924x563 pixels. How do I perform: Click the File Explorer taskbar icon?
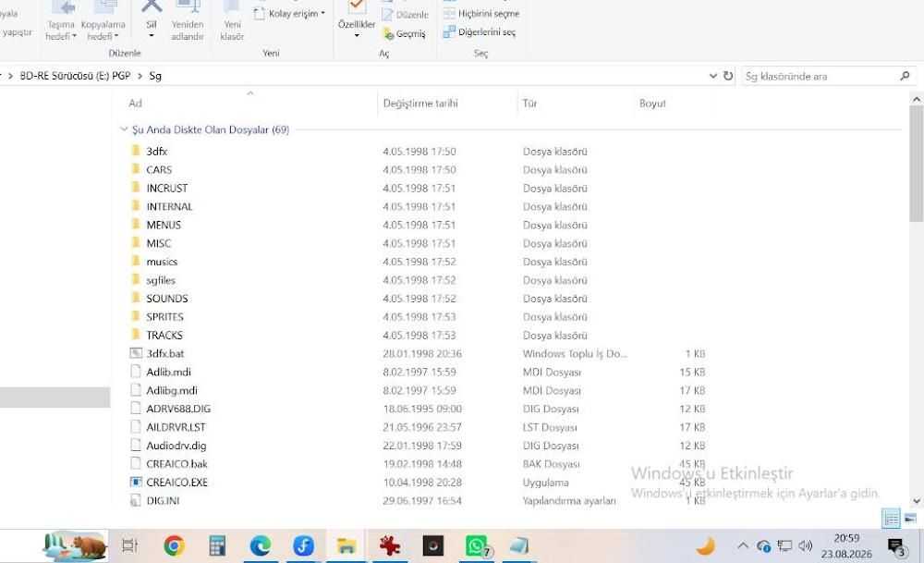click(346, 546)
